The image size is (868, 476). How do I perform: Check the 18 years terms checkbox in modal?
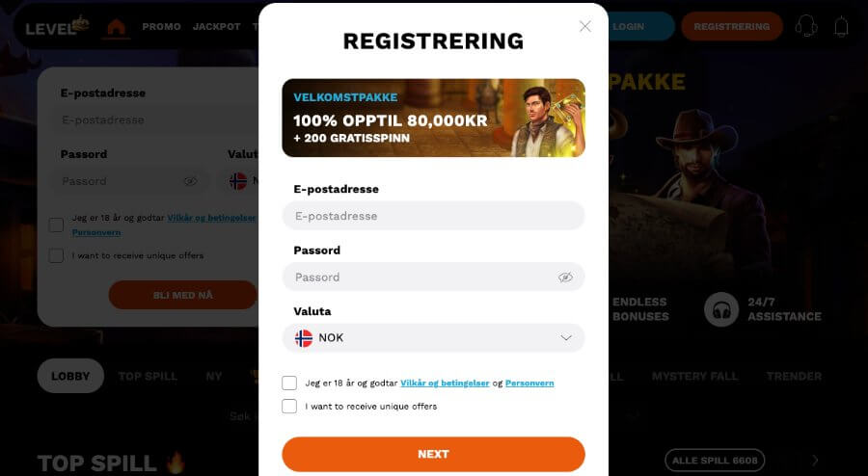click(x=289, y=383)
